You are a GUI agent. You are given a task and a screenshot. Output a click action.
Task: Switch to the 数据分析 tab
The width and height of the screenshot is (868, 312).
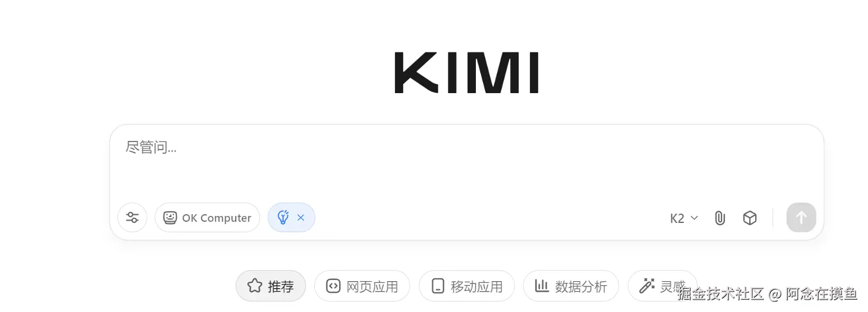click(x=570, y=286)
